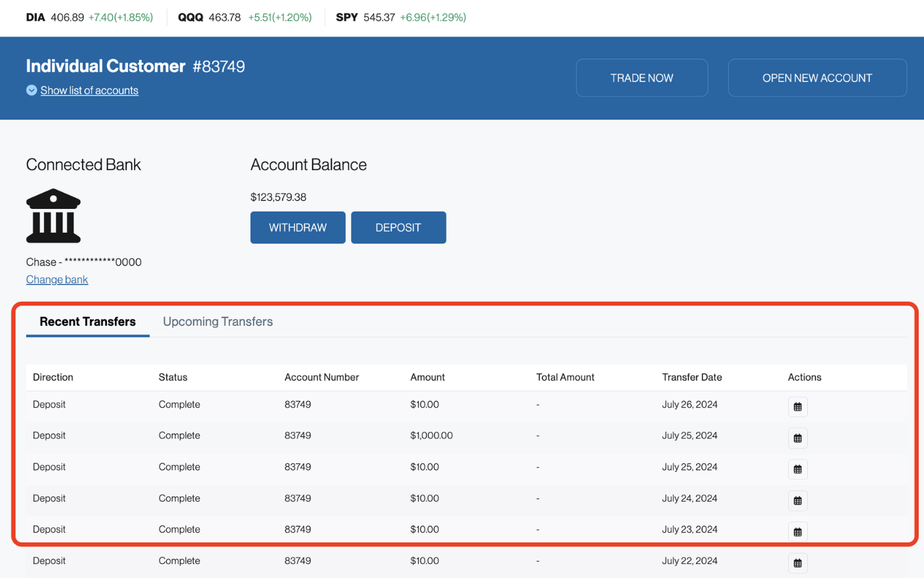Screen dimensions: 924x578
Task: Click the QQQ change value +5.51(+1.20%)
Action: 280,17
